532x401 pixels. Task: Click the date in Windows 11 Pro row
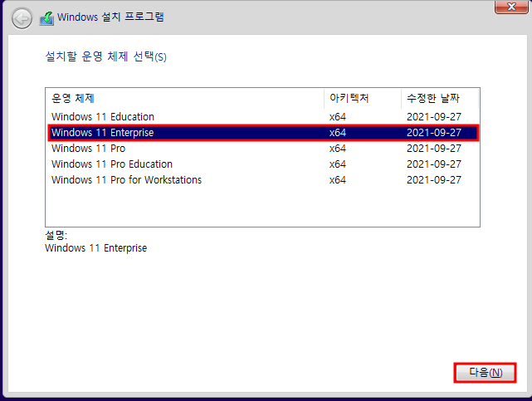pos(434,149)
